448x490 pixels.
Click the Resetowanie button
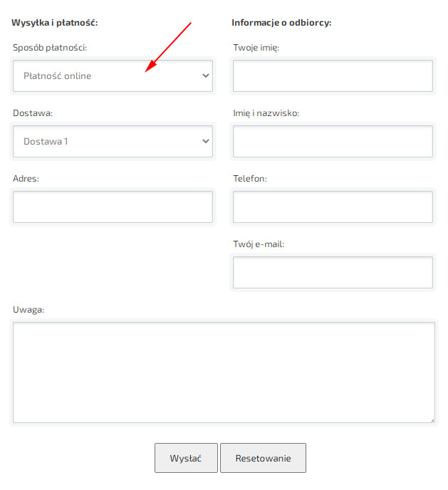point(263,458)
